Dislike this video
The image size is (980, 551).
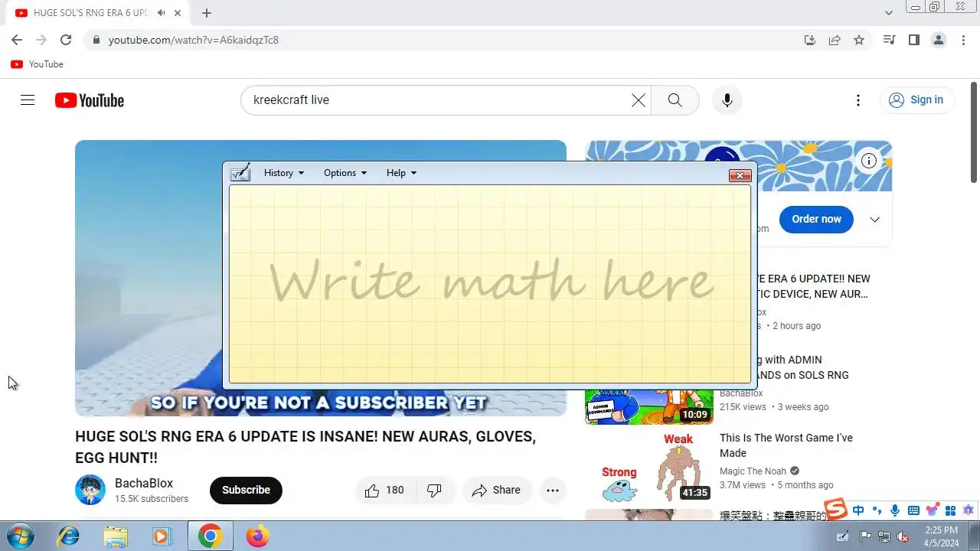[435, 491]
